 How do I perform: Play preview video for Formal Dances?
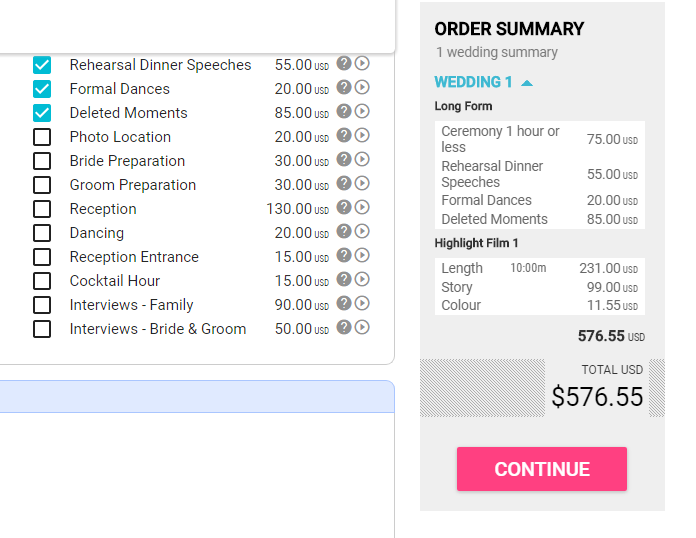pos(362,87)
